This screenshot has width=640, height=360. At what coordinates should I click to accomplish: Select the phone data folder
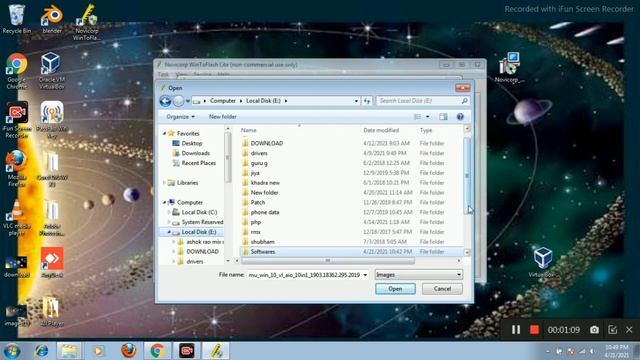click(265, 212)
